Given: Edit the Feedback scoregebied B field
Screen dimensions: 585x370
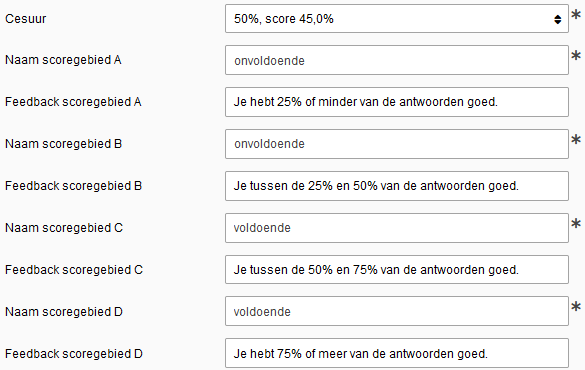Looking at the screenshot, I should 397,186.
